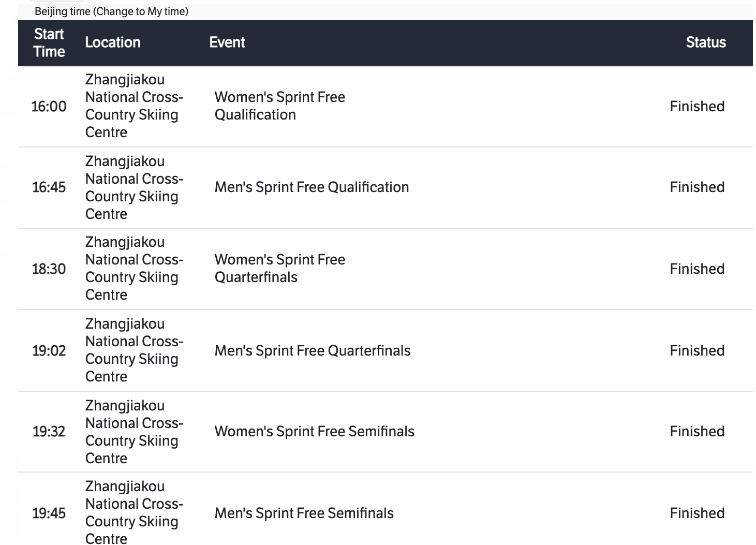Screen dimensions: 756x545
Task: Click the 16:00 start time
Action: 49,107
